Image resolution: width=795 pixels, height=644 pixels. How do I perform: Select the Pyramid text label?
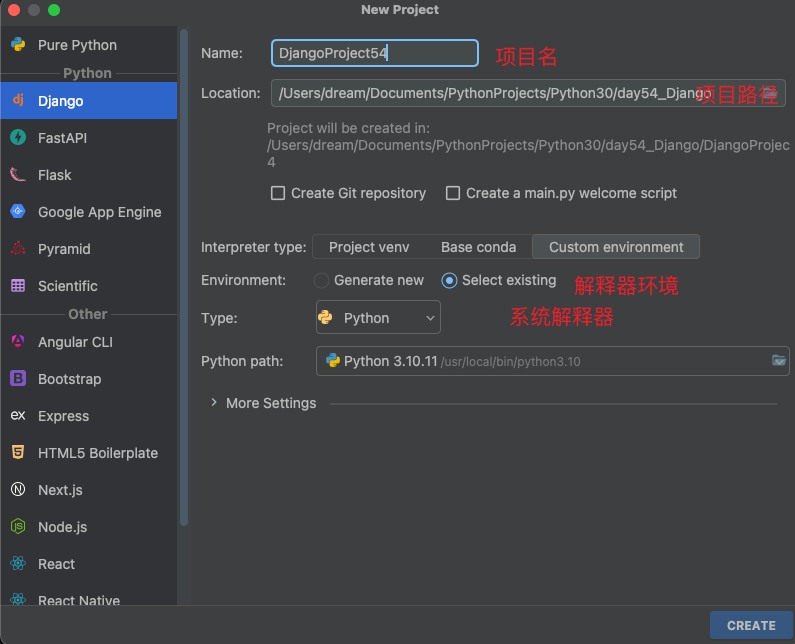[64, 249]
